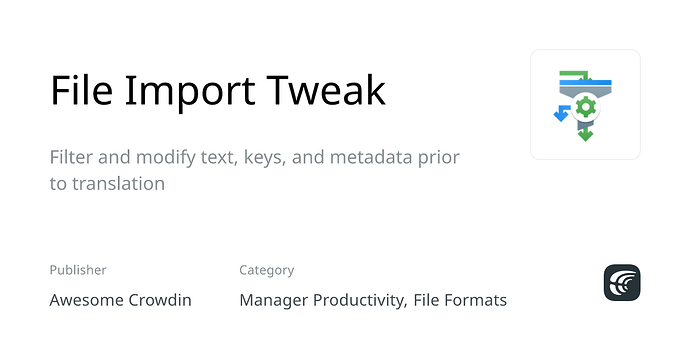Click the Publisher label
This screenshot has height=362, width=690.
click(78, 270)
